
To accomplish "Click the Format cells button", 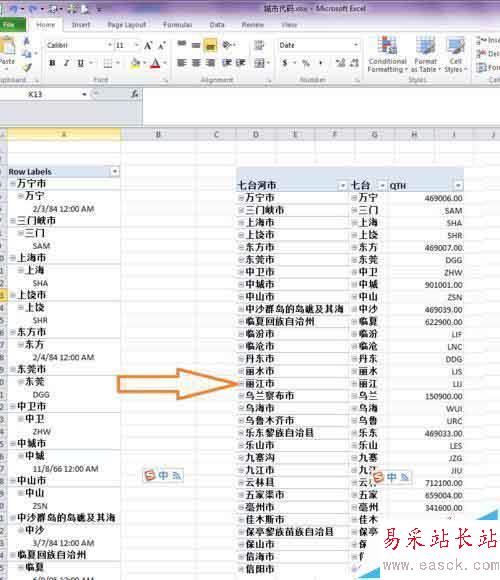I will click(487, 67).
